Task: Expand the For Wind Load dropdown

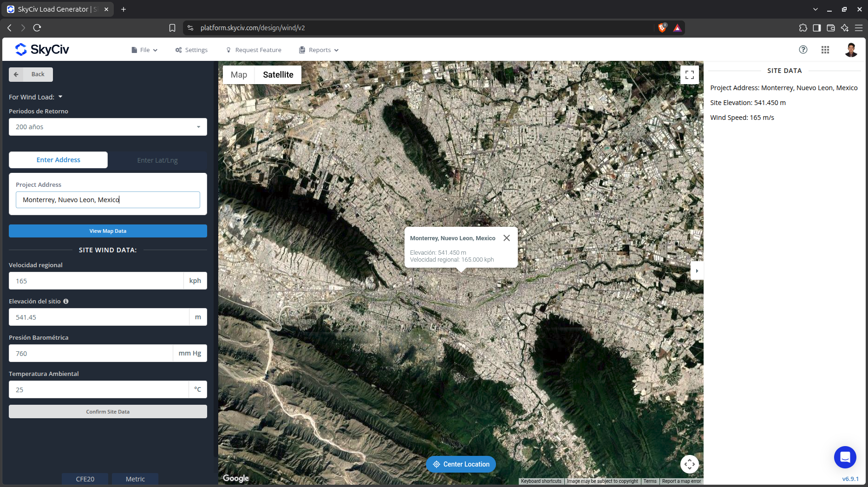Action: tap(36, 97)
